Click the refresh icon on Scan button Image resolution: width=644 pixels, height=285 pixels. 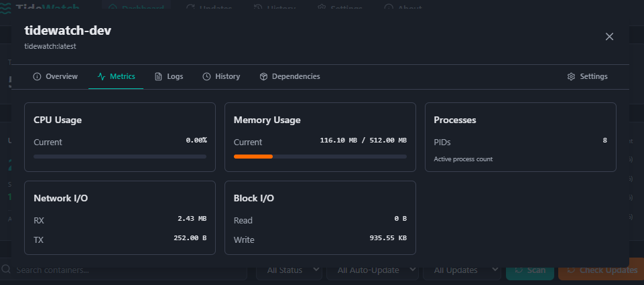coord(516,270)
